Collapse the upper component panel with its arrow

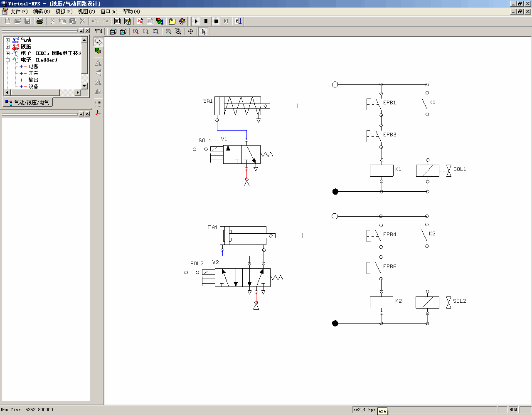pos(81,31)
